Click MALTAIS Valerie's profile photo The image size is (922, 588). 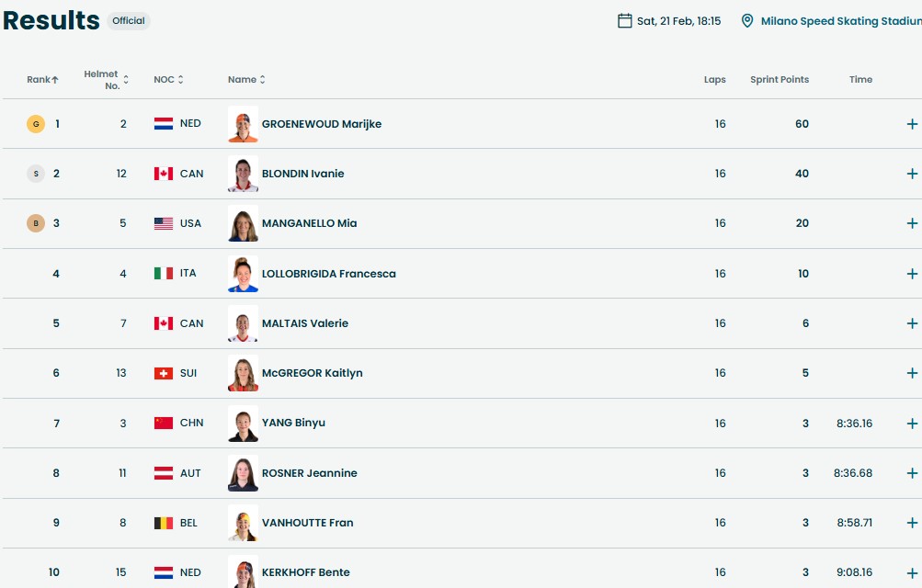point(243,323)
